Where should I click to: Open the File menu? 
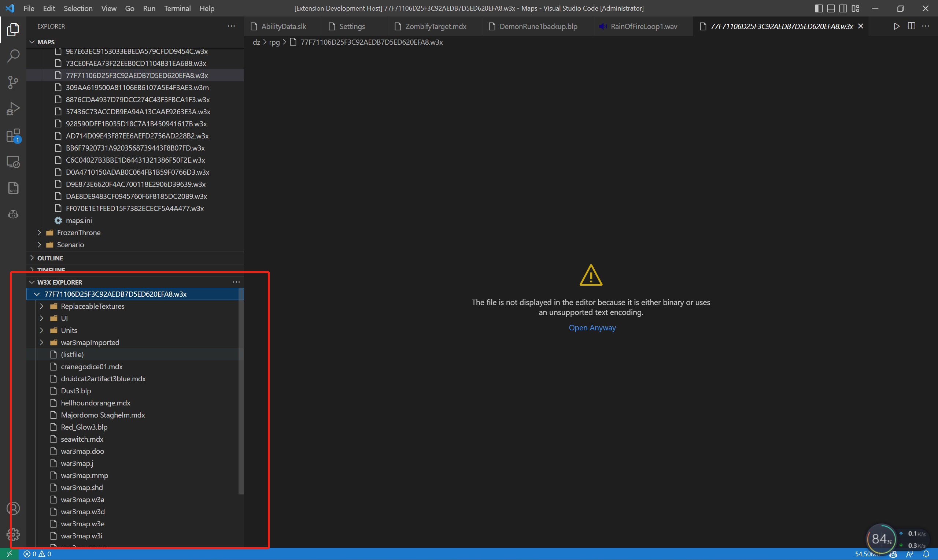29,8
